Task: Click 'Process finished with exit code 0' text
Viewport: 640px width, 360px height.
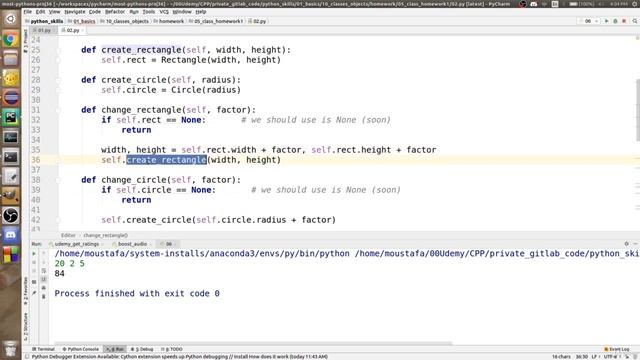Action: coord(137,293)
